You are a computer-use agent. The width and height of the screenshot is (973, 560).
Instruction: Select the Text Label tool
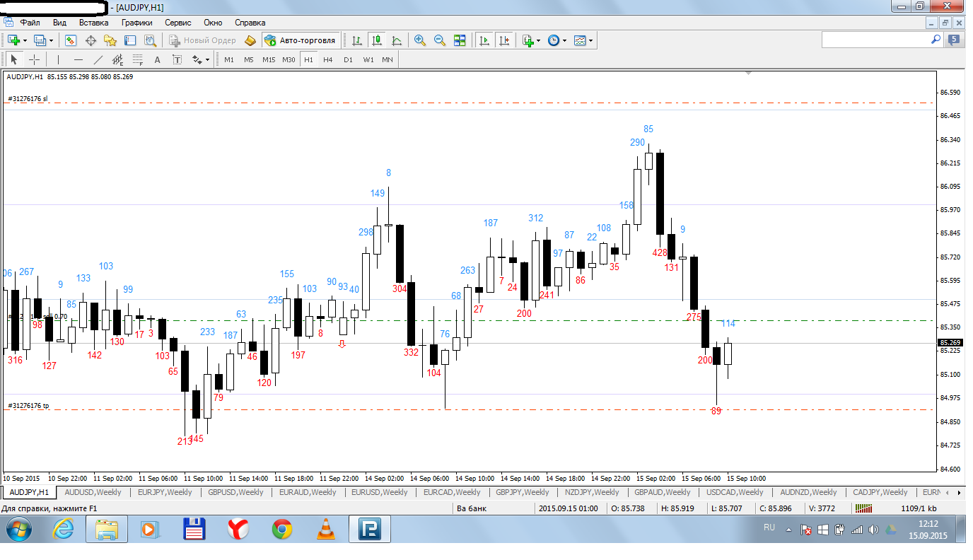177,59
